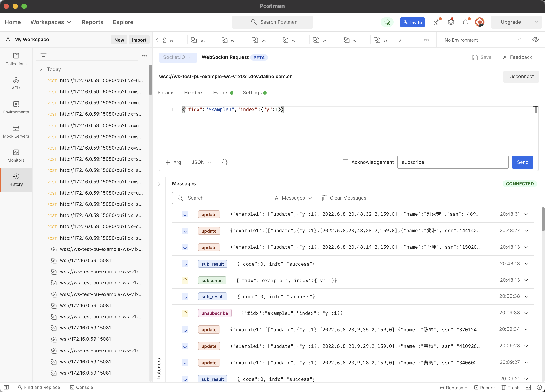Viewport: 545px width, 392px height.
Task: Open the user avatar menu
Action: pos(480,22)
